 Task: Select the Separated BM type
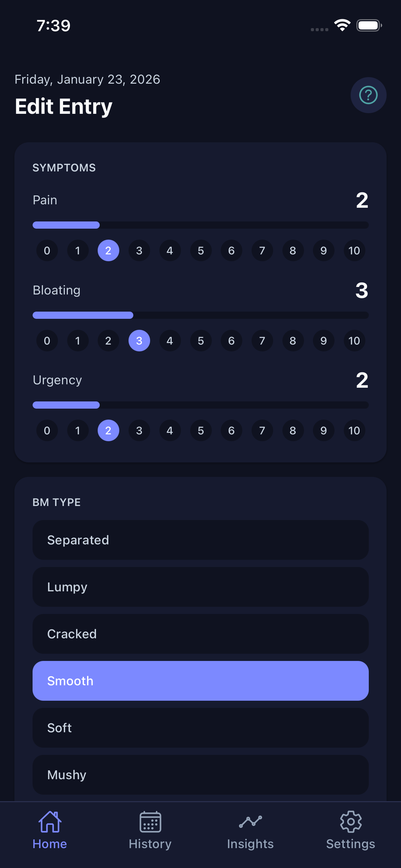200,540
